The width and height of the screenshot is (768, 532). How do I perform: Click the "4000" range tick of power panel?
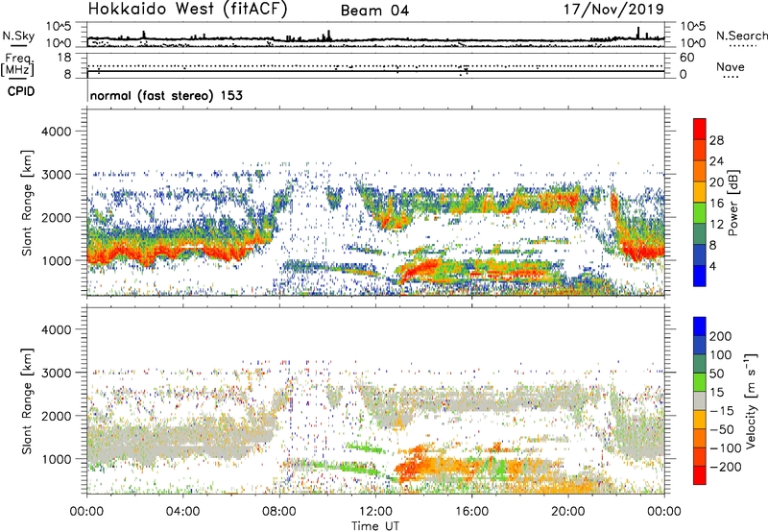coord(57,132)
